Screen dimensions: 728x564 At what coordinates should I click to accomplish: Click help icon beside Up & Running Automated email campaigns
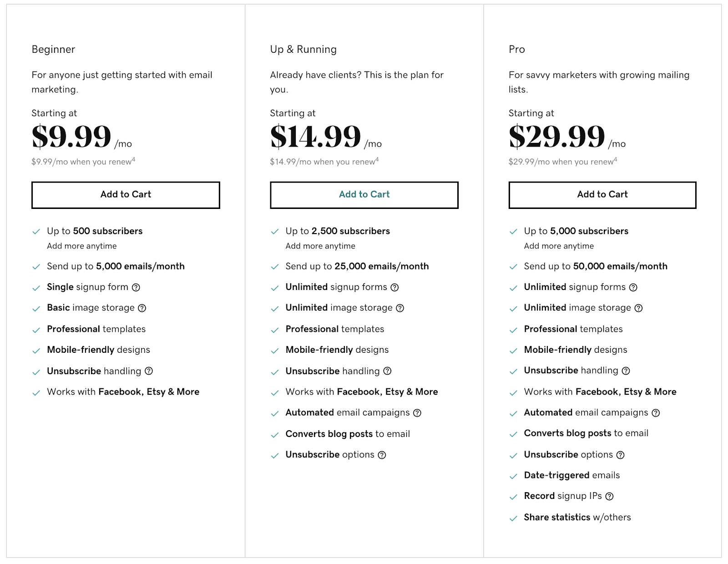click(417, 413)
